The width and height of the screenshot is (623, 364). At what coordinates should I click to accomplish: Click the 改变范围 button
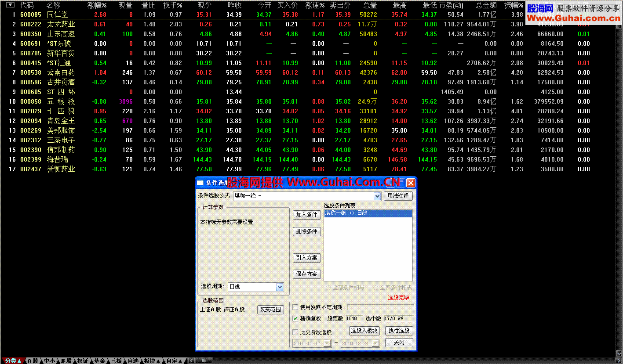(270, 310)
